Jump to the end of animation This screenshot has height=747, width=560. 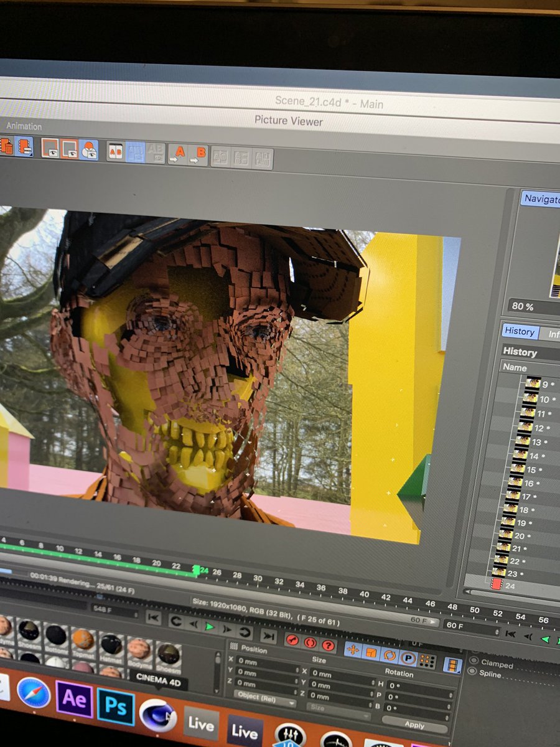click(x=268, y=636)
